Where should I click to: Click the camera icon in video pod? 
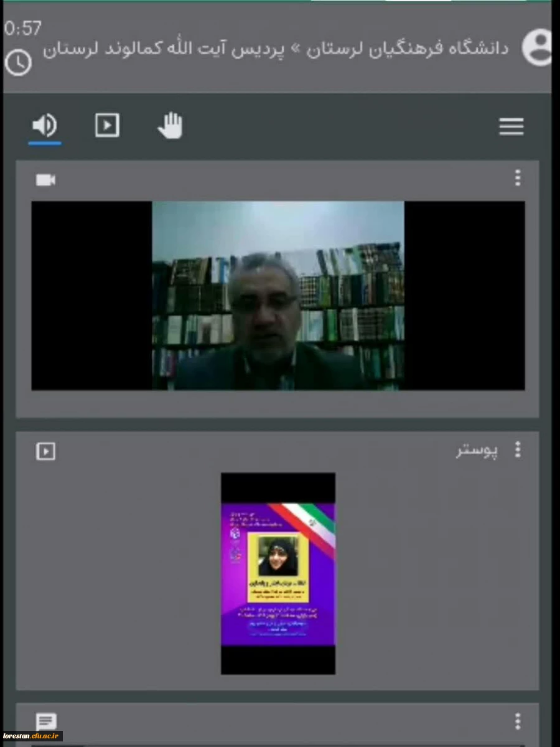click(x=45, y=181)
